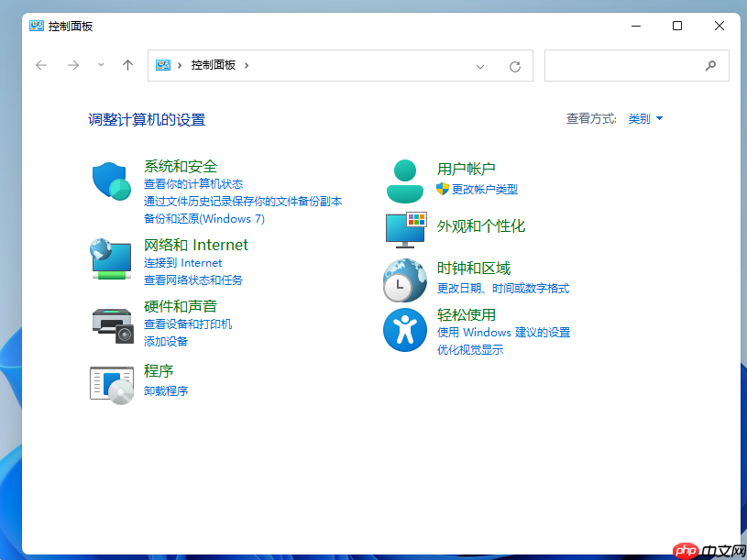Click 连接到 Internet link
Screen dimensions: 747x560
point(183,263)
